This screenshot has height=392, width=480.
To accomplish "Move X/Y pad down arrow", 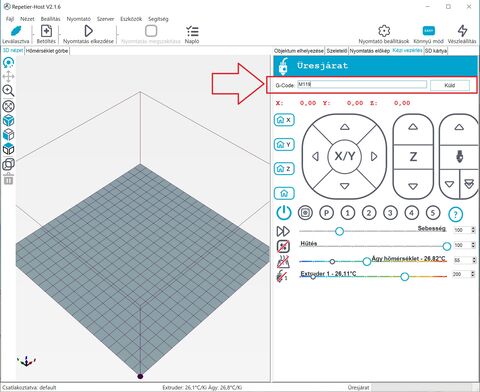I will click(x=345, y=186).
